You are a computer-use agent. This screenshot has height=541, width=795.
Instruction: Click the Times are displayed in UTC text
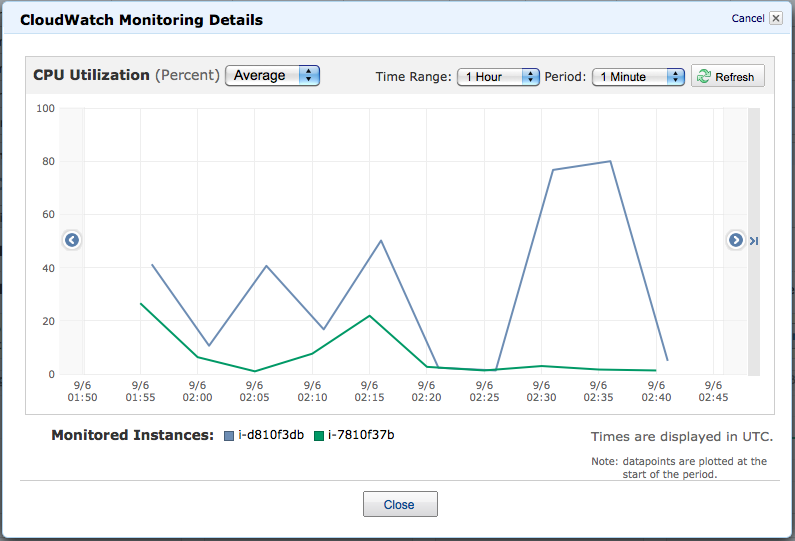click(682, 437)
